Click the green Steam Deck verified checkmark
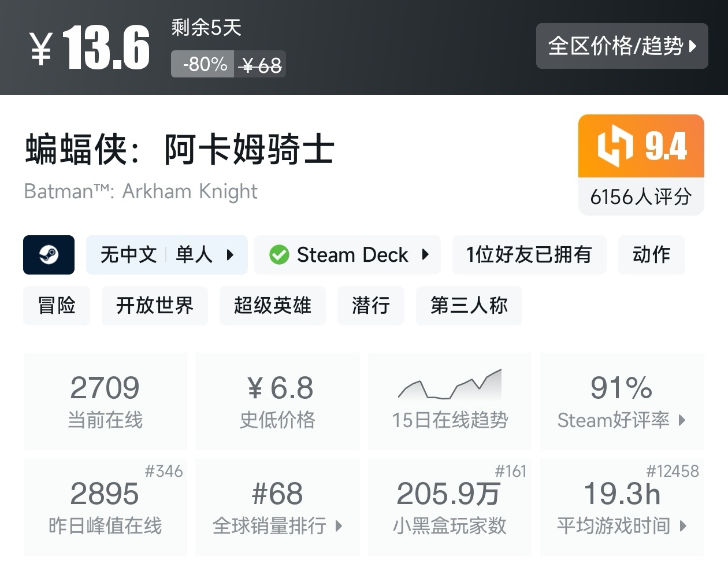Screen dimensions: 728x567 tap(279, 255)
